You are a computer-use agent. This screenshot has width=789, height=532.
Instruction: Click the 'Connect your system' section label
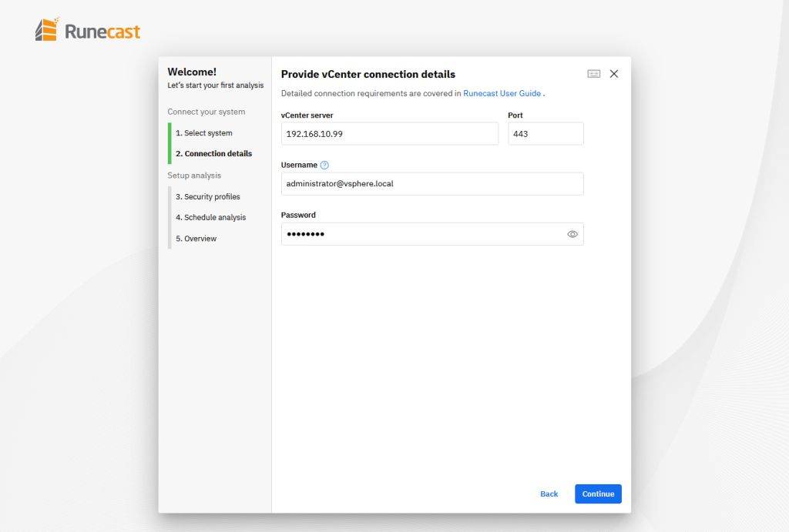[x=206, y=112]
